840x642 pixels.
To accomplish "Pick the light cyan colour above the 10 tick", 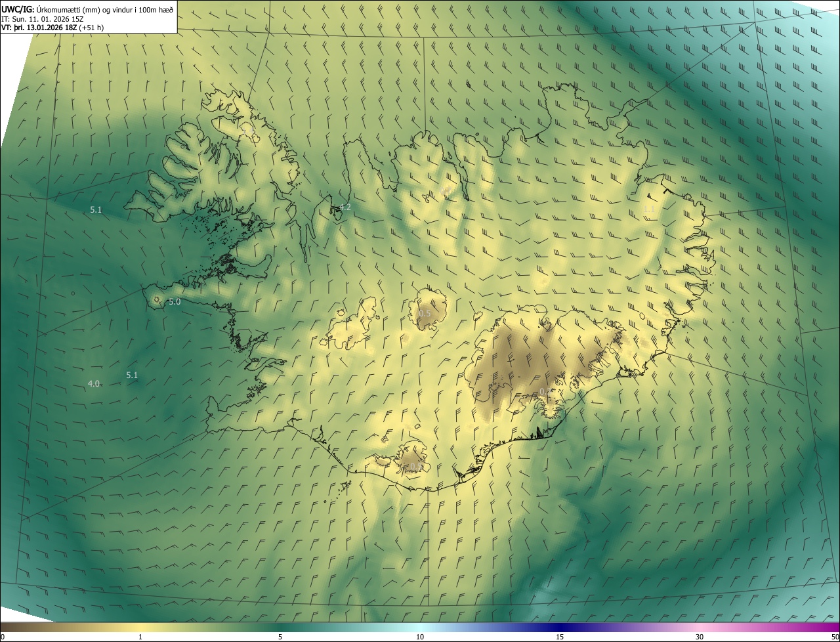I will click(420, 627).
